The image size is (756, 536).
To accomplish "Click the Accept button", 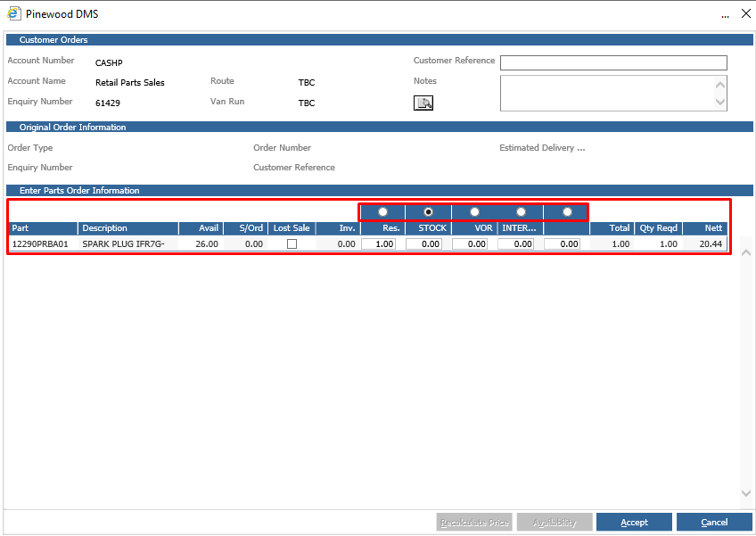I will click(634, 522).
